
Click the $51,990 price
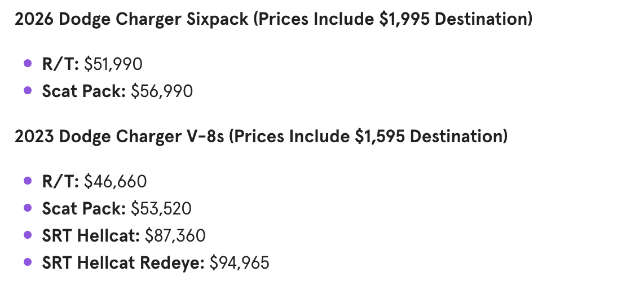click(x=113, y=64)
